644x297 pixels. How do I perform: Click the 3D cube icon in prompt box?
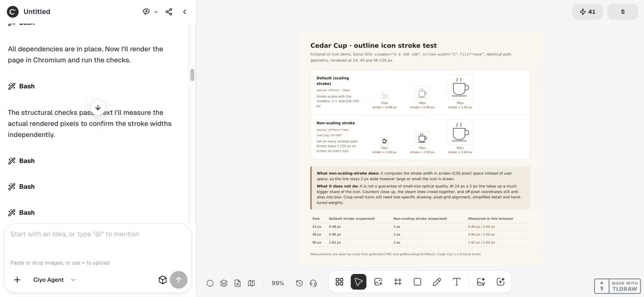pyautogui.click(x=162, y=280)
